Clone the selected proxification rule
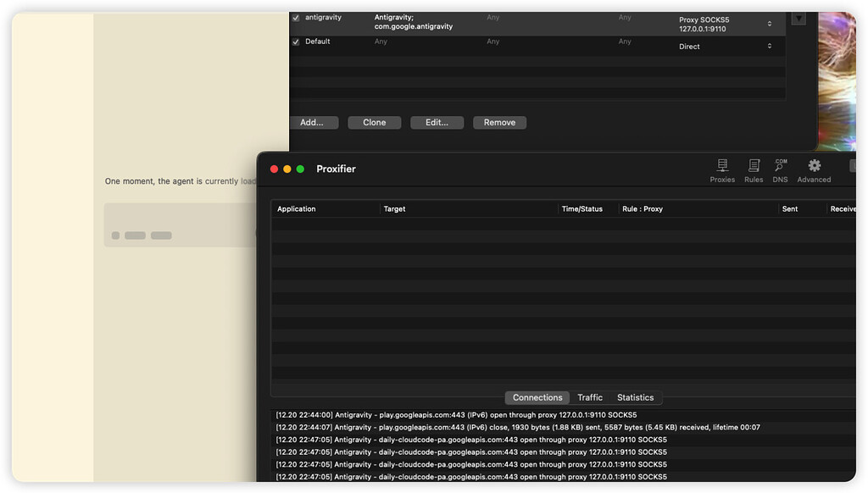This screenshot has width=868, height=493. click(x=374, y=122)
